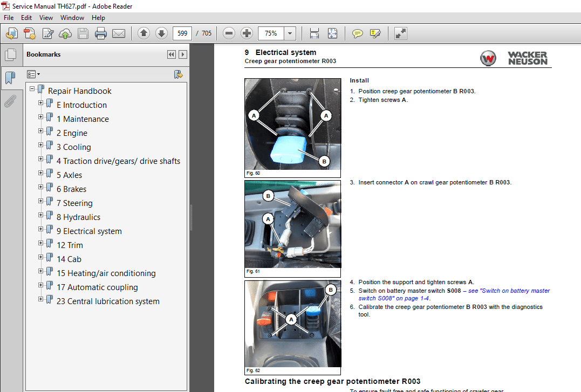
Task: Click the Read Mode fullscreen icon
Action: (x=400, y=33)
